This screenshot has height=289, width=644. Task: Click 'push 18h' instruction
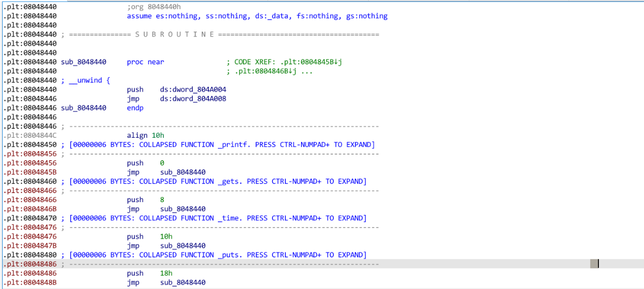[x=150, y=273]
